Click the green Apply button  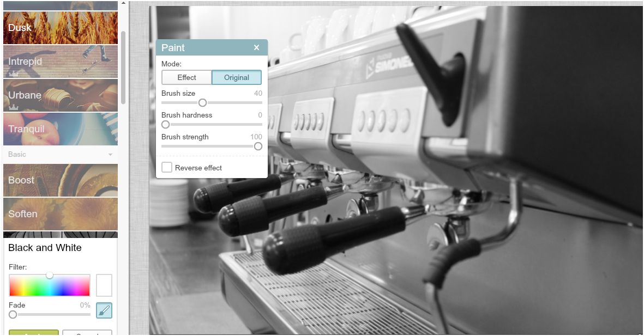point(33,333)
